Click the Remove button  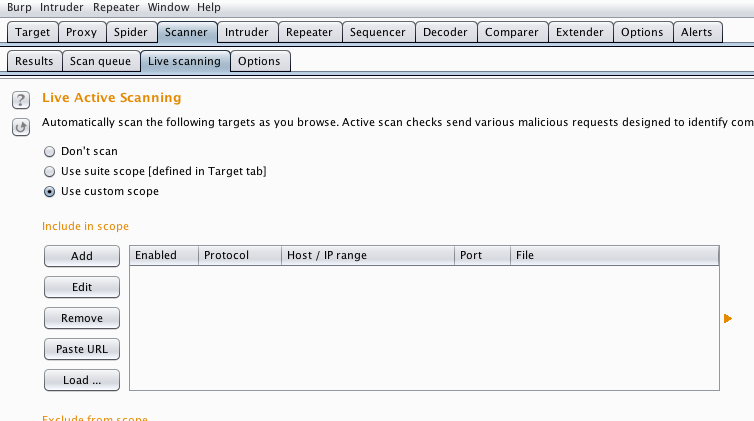pos(82,318)
